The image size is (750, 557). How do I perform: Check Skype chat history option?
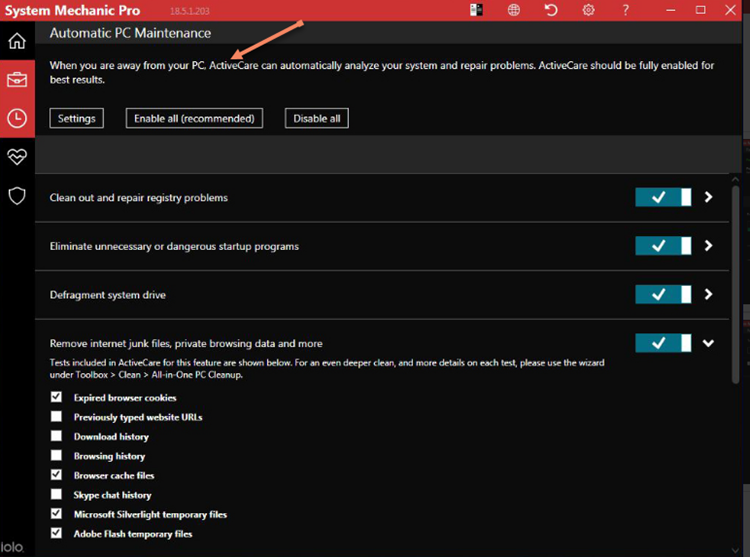coord(56,494)
